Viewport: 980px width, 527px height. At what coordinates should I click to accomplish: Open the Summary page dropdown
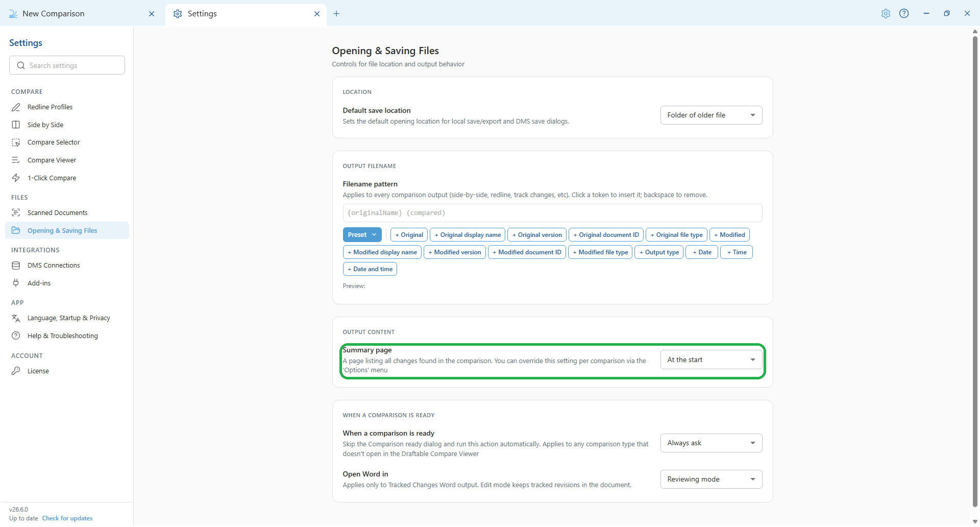coord(711,360)
